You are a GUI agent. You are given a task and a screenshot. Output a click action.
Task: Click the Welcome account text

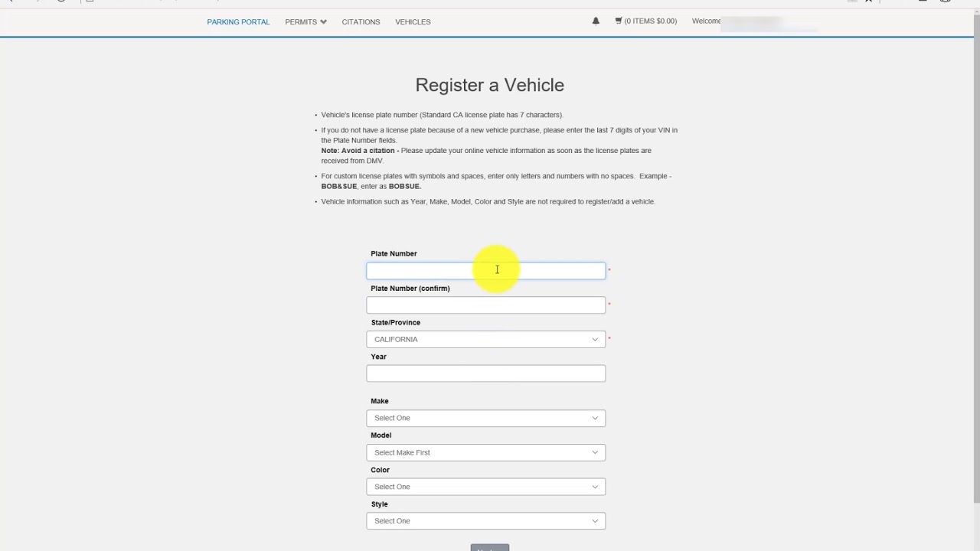706,21
